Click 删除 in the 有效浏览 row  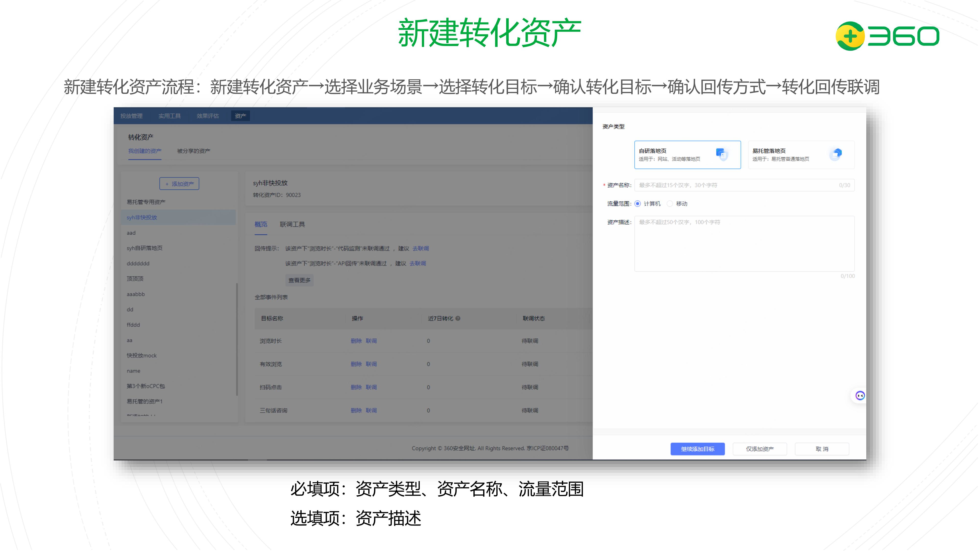point(356,364)
